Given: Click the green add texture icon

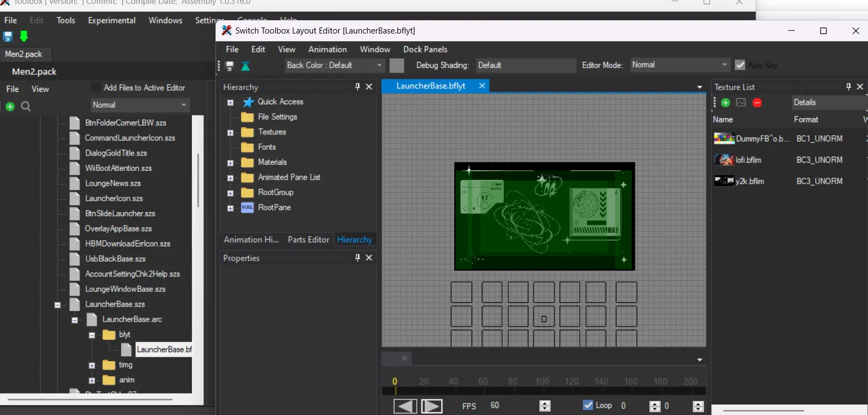Looking at the screenshot, I should tap(725, 103).
